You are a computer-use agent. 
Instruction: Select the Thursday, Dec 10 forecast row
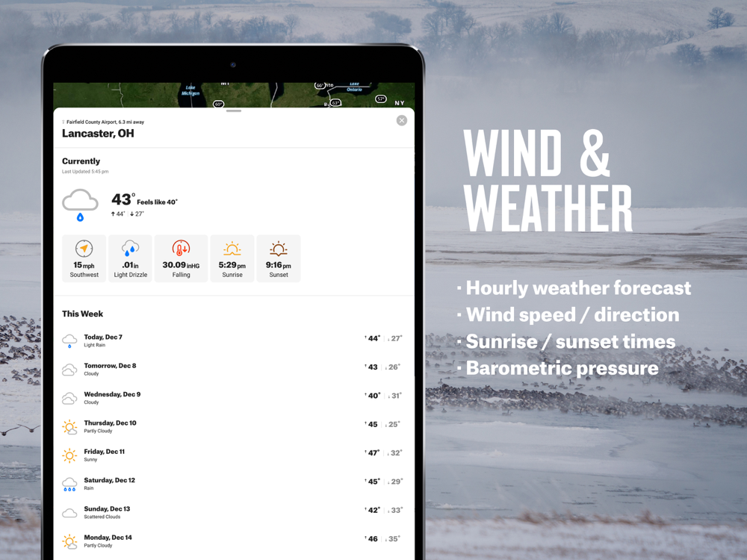[233, 426]
